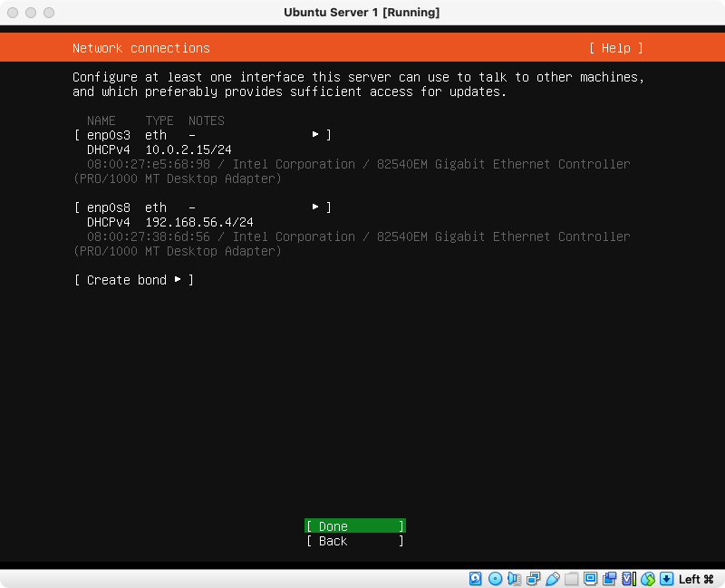Open the optical disc drive icon
Image resolution: width=725 pixels, height=588 pixels.
[x=495, y=579]
